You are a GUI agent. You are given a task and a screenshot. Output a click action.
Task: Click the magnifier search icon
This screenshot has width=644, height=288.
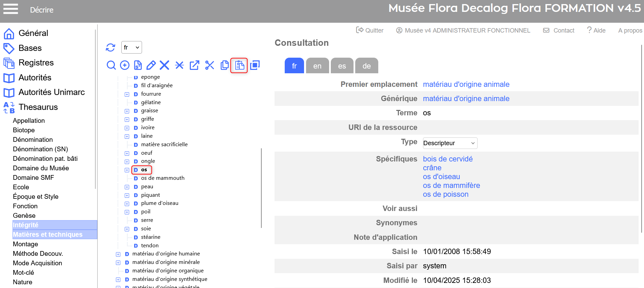pyautogui.click(x=111, y=65)
